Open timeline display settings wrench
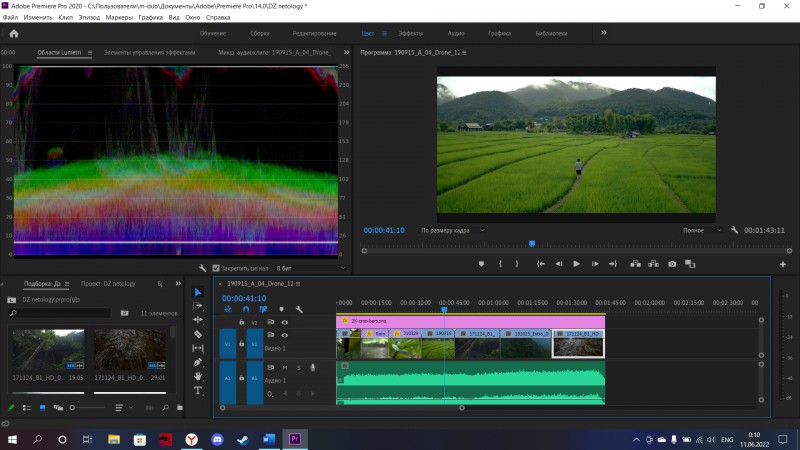 (x=298, y=309)
